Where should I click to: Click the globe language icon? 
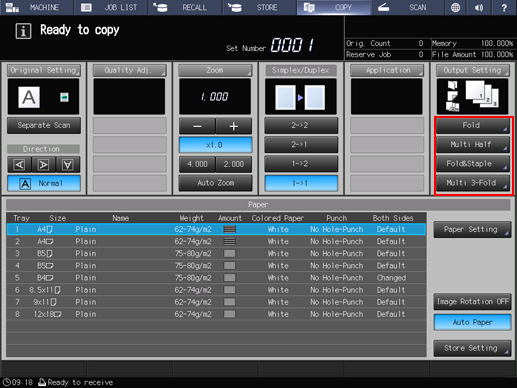[455, 7]
